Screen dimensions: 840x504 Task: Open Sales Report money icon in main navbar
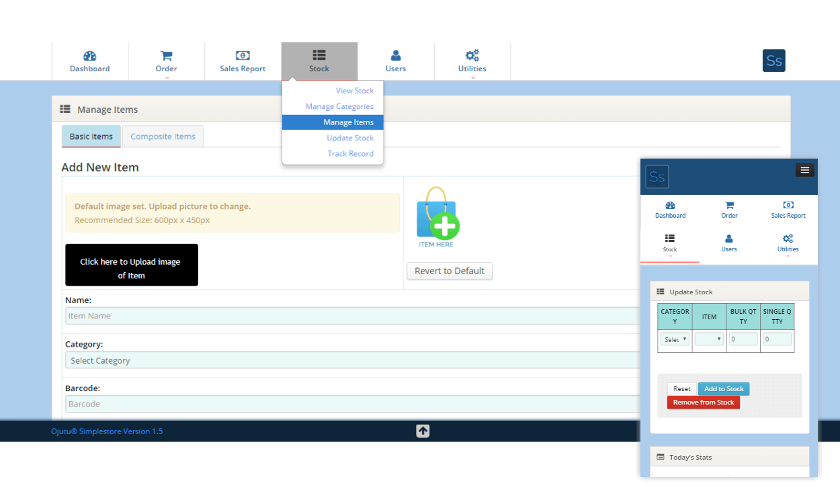[243, 56]
